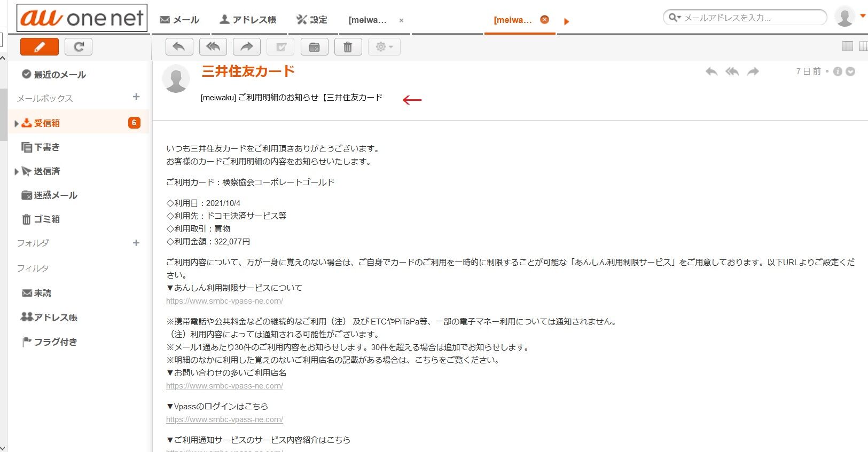Click the edit message toolbar icon

[x=280, y=47]
